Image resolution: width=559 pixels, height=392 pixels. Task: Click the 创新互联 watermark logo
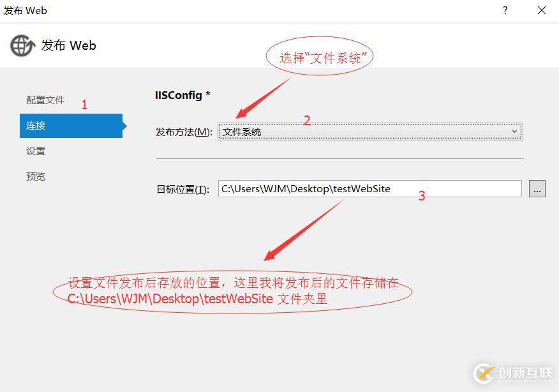[x=513, y=373]
